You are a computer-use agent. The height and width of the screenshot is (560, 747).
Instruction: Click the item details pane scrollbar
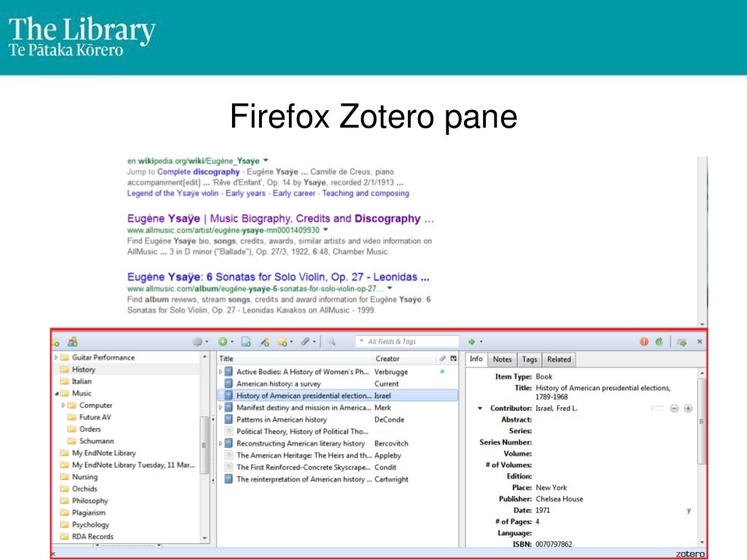(x=701, y=421)
